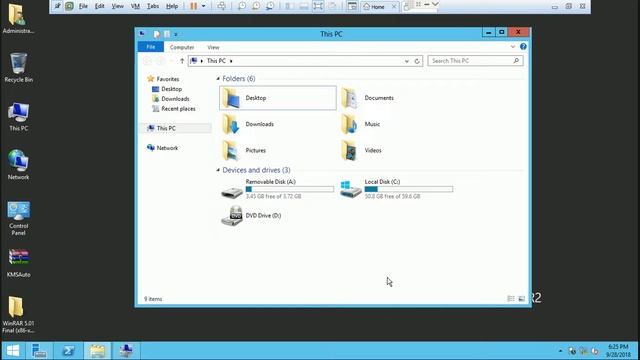Select Removable Disk (A:)
This screenshot has height=360, width=640.
click(x=278, y=189)
